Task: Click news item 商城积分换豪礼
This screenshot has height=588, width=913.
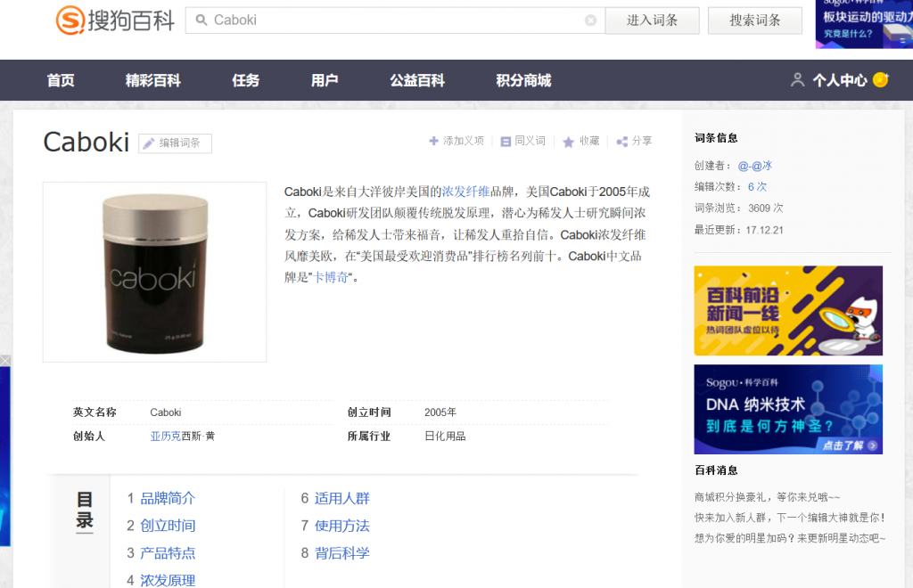Action: (767, 497)
